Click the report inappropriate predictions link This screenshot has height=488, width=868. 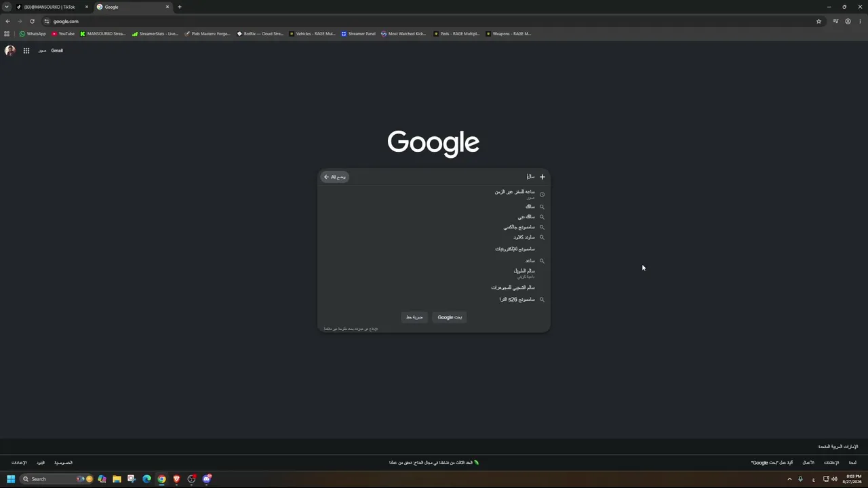point(351,329)
